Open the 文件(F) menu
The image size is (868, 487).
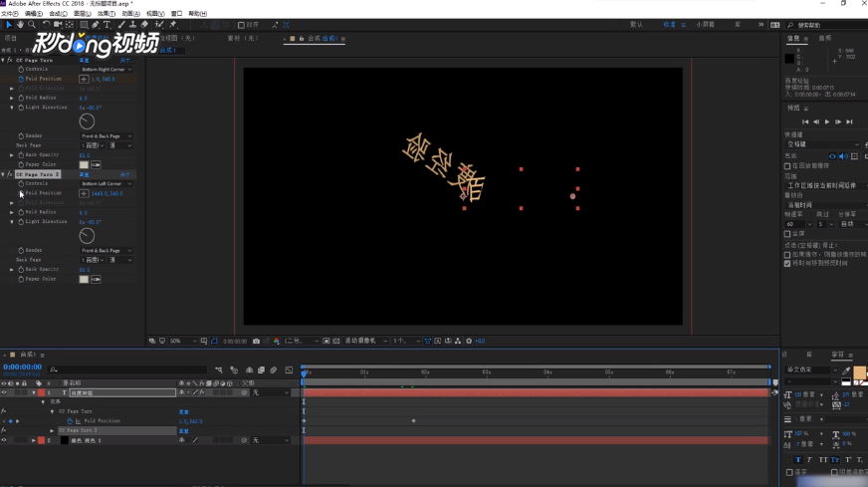[x=9, y=13]
